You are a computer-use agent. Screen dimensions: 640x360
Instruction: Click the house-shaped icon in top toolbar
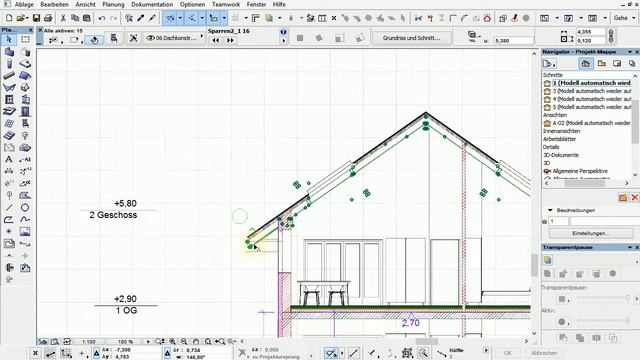[x=487, y=18]
